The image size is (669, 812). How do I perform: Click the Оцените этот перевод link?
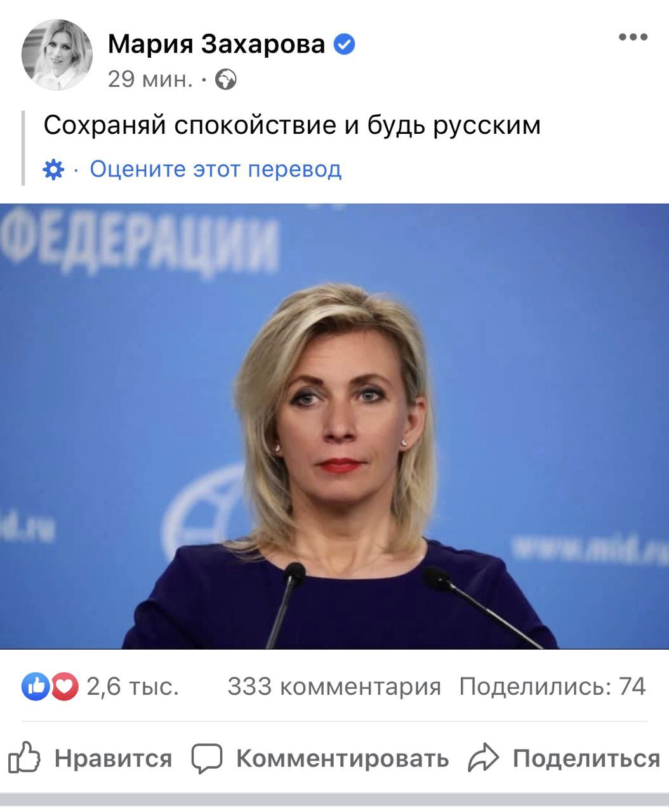coord(216,169)
